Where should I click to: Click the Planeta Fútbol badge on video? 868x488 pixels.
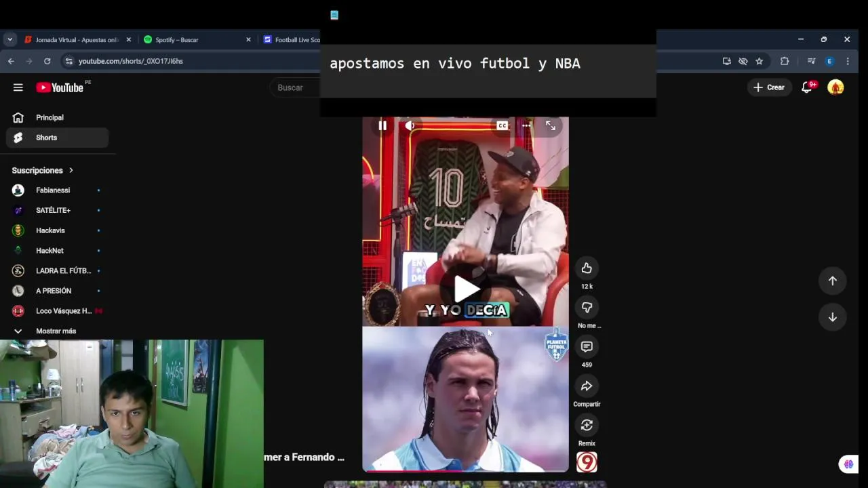pos(556,345)
